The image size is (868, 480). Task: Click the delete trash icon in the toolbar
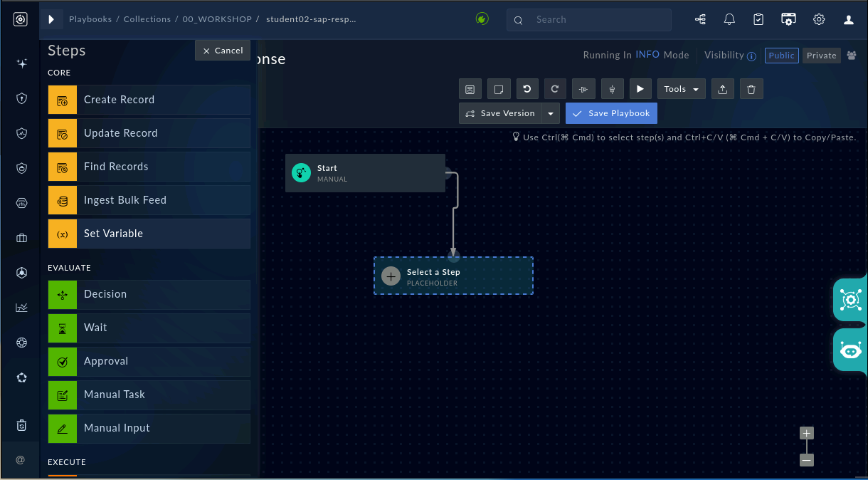tap(751, 89)
